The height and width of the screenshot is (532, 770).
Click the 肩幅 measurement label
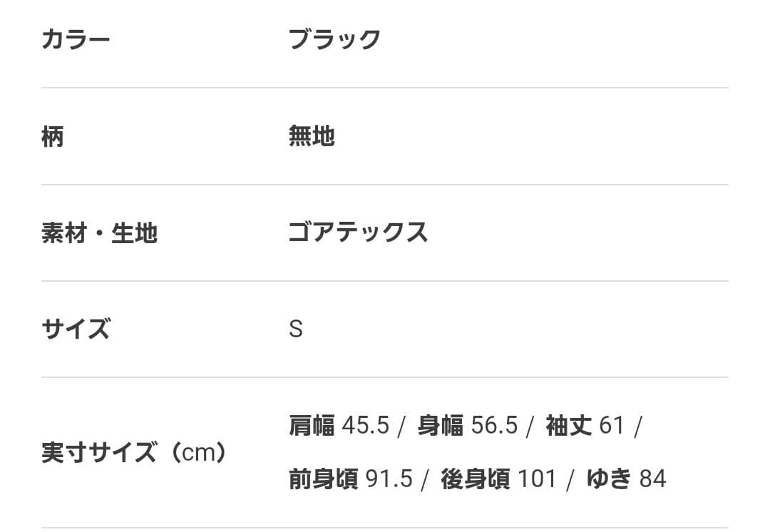pyautogui.click(x=312, y=426)
